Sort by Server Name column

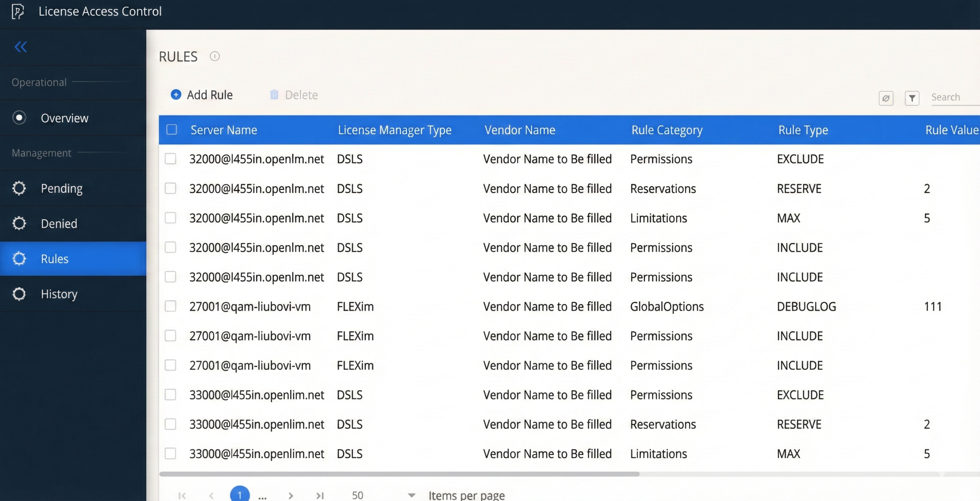224,130
